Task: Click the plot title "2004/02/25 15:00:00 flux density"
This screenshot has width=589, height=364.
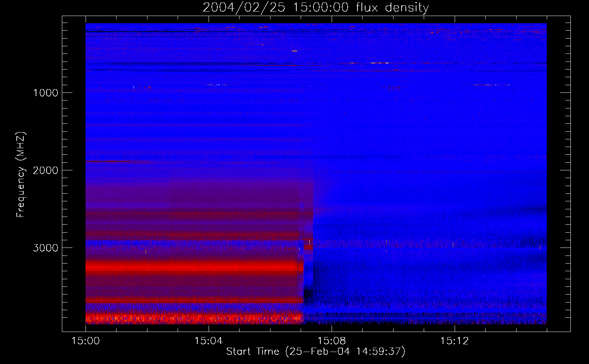Action: 316,8
